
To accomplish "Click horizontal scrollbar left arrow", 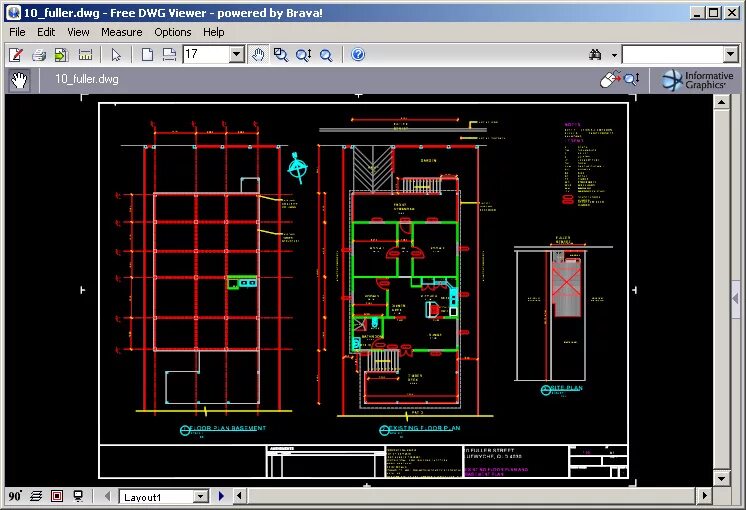I will [239, 496].
